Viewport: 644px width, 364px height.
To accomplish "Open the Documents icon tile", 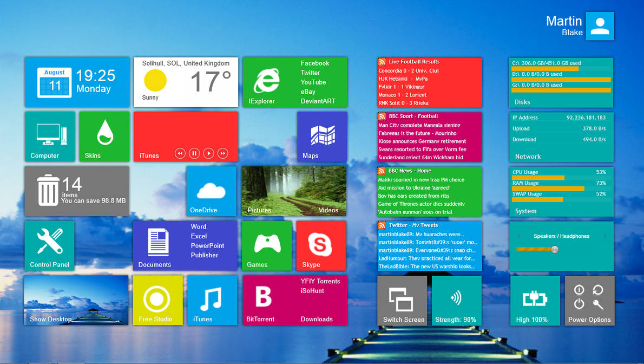I will click(x=158, y=242).
